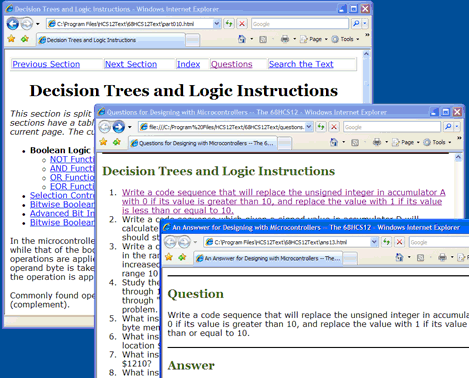The width and height of the screenshot is (469, 378).
Task: Click Back button in Questions window
Action: coord(104,127)
